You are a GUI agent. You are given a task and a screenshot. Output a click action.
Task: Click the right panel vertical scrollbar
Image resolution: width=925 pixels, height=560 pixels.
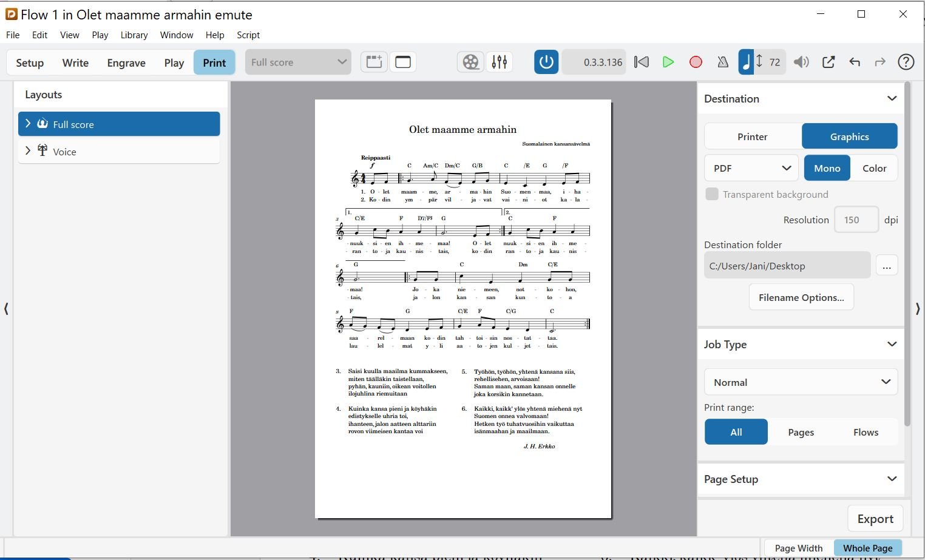click(x=907, y=255)
